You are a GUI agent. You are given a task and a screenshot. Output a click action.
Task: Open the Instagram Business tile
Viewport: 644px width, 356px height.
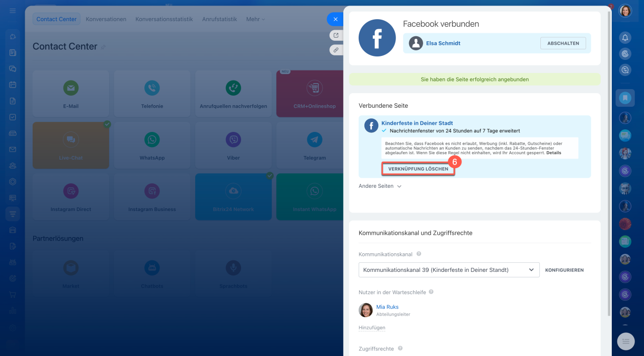click(152, 197)
